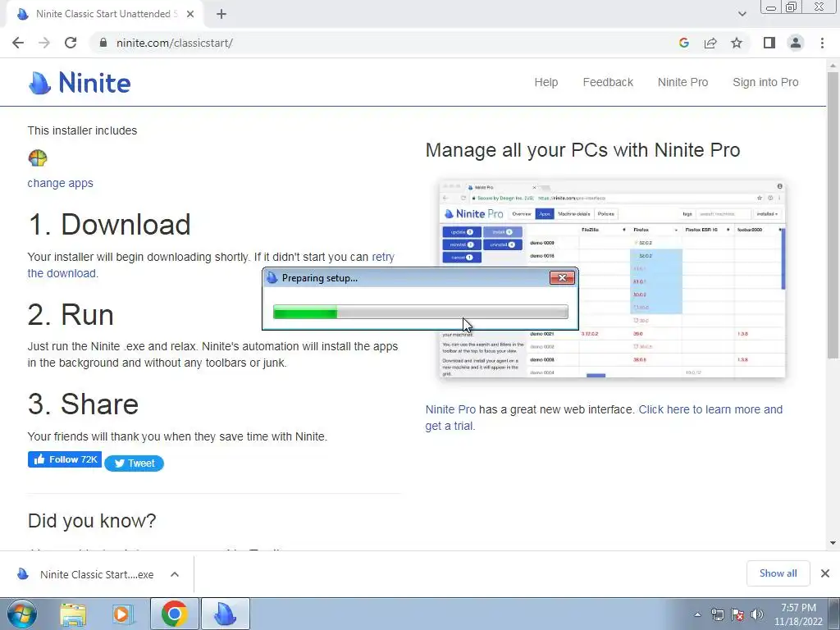Open the Windows Start menu

pos(21,614)
